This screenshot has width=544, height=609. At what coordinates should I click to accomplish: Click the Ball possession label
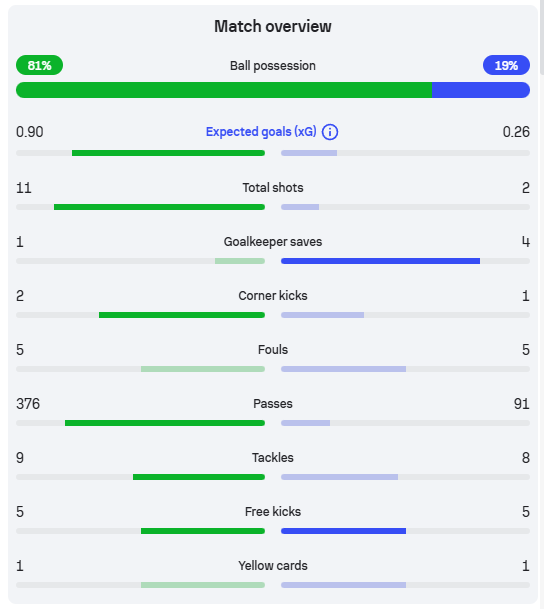[273, 66]
